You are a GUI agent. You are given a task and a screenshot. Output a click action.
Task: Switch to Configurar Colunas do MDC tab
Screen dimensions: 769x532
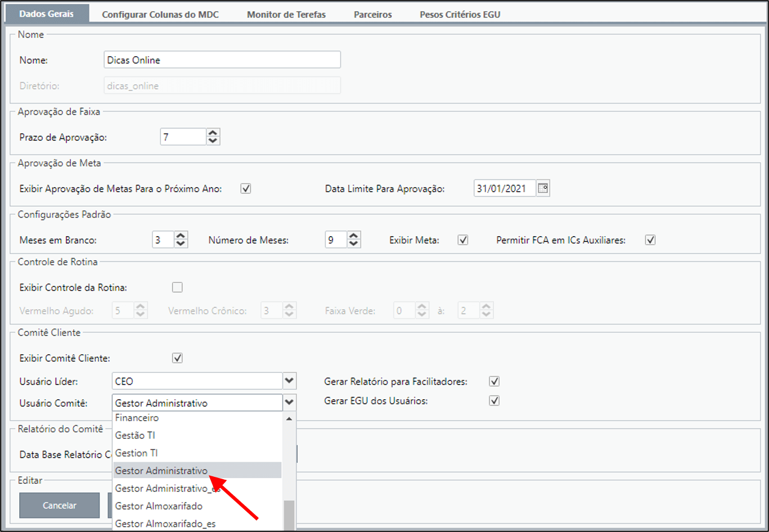pyautogui.click(x=160, y=15)
